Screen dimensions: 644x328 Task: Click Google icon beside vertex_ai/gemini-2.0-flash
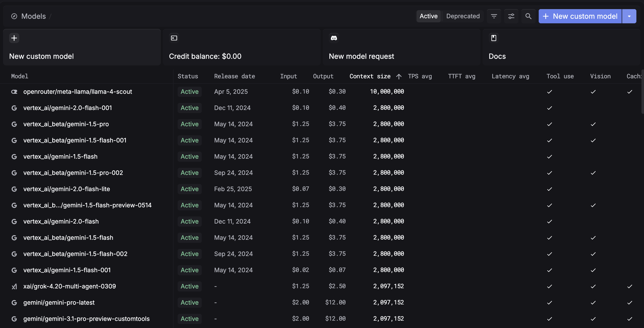click(14, 222)
